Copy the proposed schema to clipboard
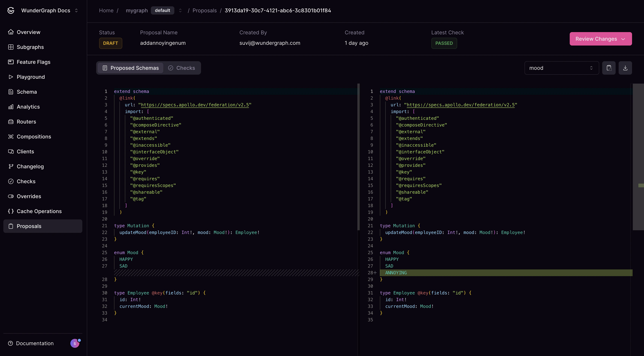The width and height of the screenshot is (644, 356). pyautogui.click(x=609, y=68)
